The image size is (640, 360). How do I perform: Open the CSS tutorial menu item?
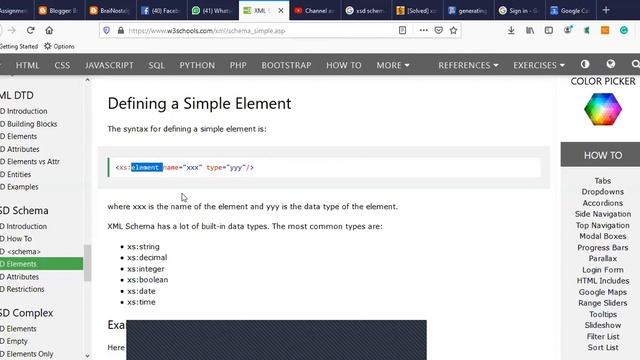pyautogui.click(x=62, y=65)
